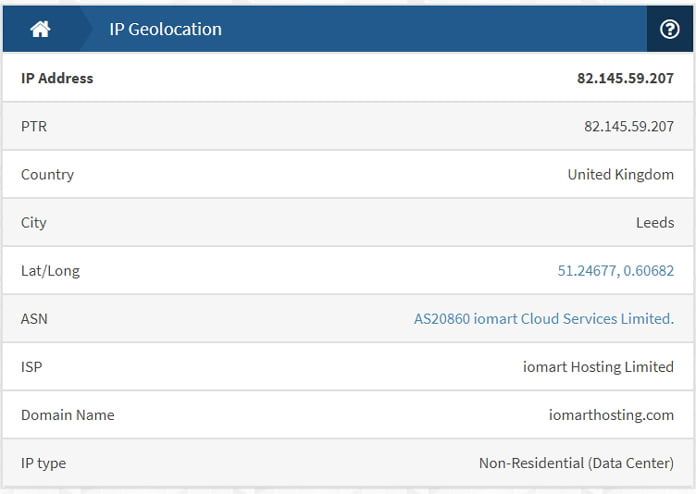Viewport: 696px width, 494px height.
Task: Click the Country row label
Action: [x=47, y=174]
